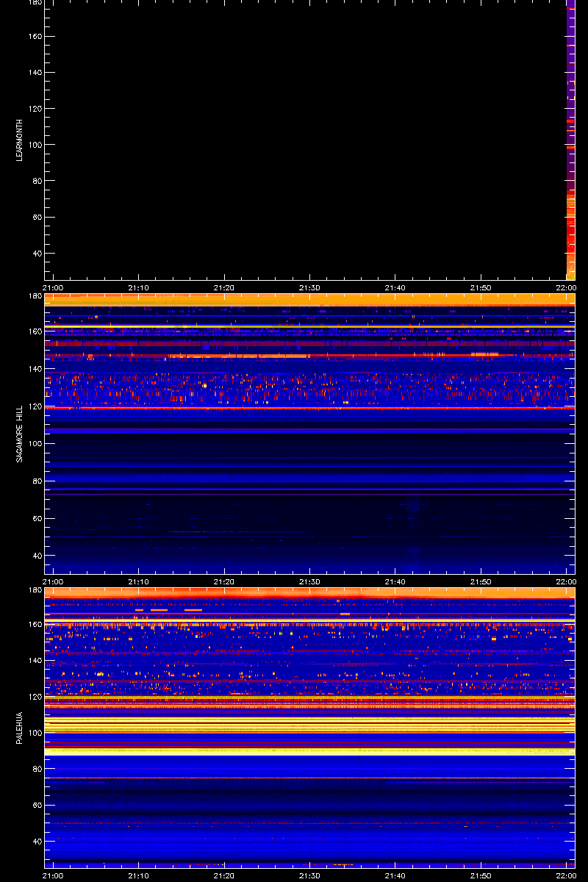This screenshot has height=882, width=588.
Task: Choose the 160 tick on Palehua axis
Action: pos(35,625)
